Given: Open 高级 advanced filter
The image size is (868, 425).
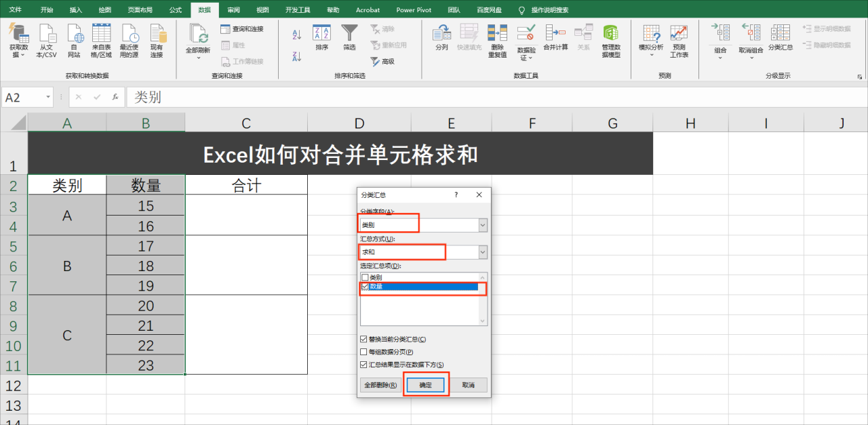Looking at the screenshot, I should [382, 61].
